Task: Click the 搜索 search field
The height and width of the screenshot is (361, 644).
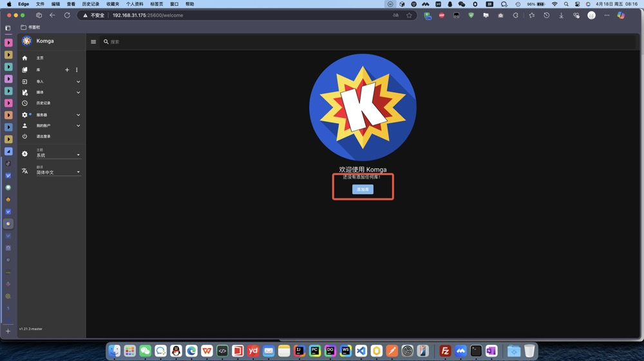Action: [x=368, y=41]
